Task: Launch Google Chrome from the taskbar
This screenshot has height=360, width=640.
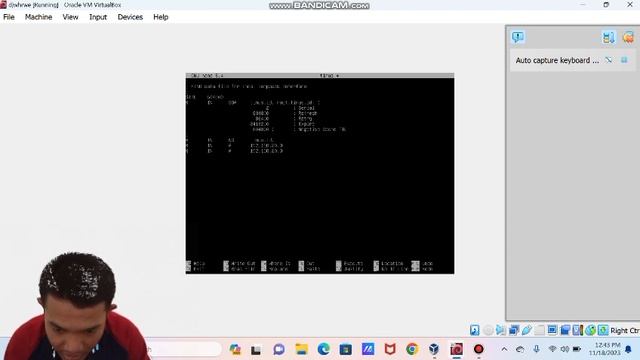Action: (x=412, y=349)
